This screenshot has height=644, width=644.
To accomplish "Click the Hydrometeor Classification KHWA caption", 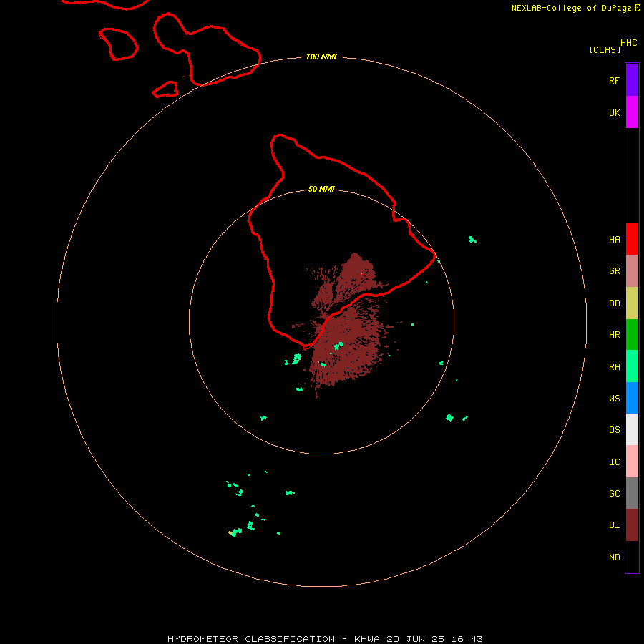I will click(x=325, y=639).
